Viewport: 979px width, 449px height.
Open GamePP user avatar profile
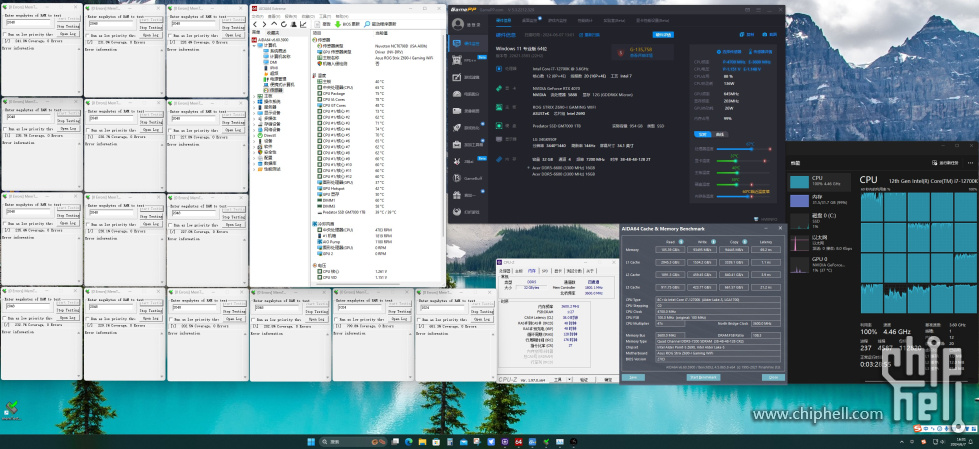pos(458,24)
